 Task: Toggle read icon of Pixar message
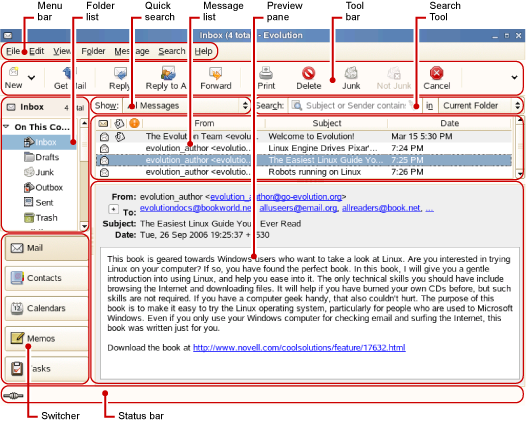click(105, 148)
